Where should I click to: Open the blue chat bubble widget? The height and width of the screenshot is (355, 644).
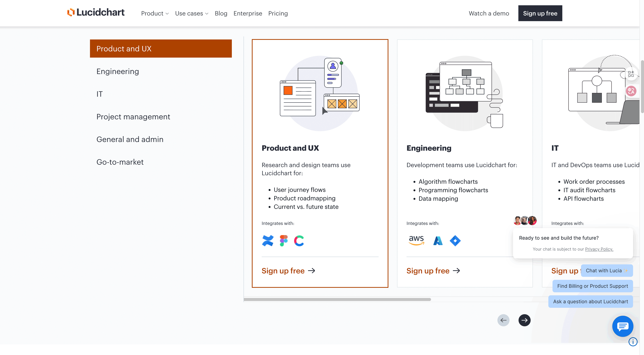click(622, 326)
